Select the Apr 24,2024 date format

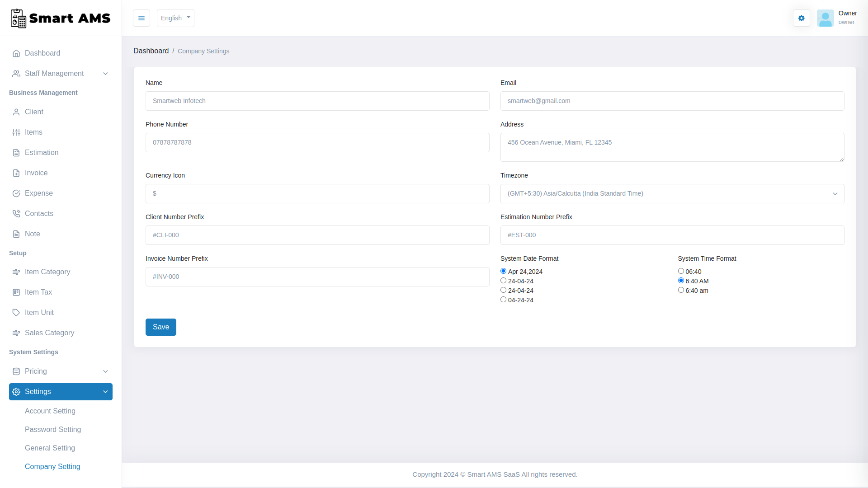pyautogui.click(x=503, y=271)
